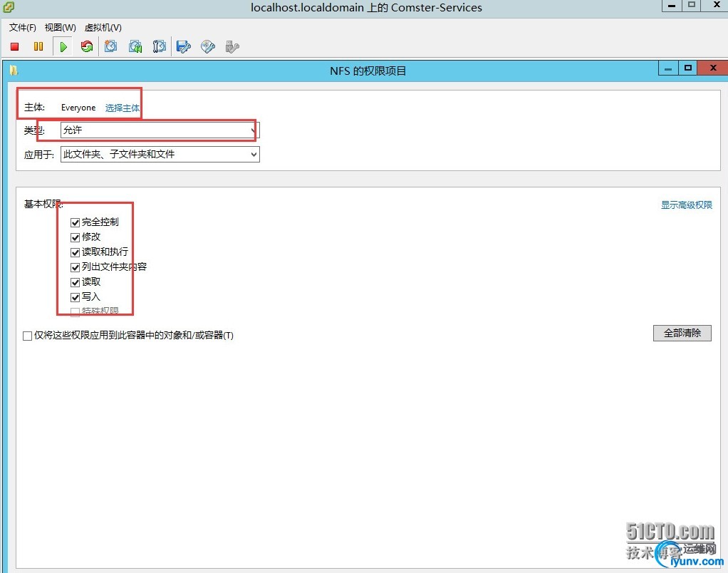Viewport: 728px width, 573px height.
Task: Open the 视图(W) menu
Action: click(61, 27)
